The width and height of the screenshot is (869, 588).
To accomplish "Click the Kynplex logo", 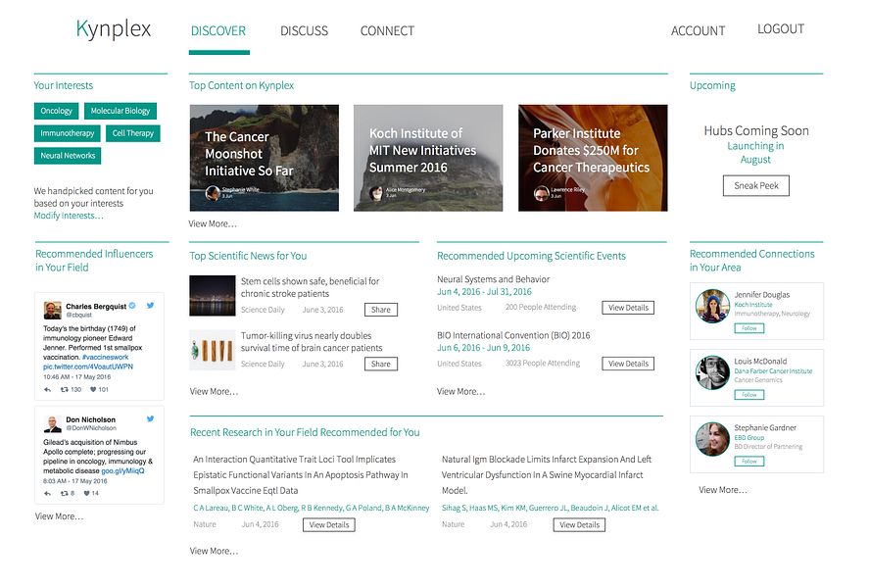I will 113,28.
